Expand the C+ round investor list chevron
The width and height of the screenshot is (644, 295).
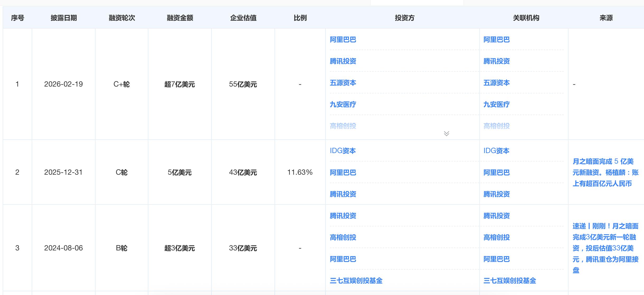[446, 134]
